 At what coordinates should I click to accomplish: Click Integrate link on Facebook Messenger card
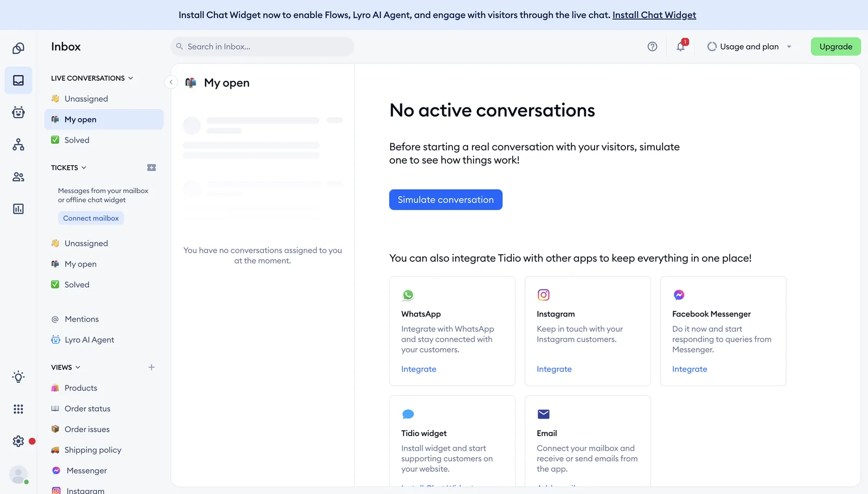(x=690, y=369)
